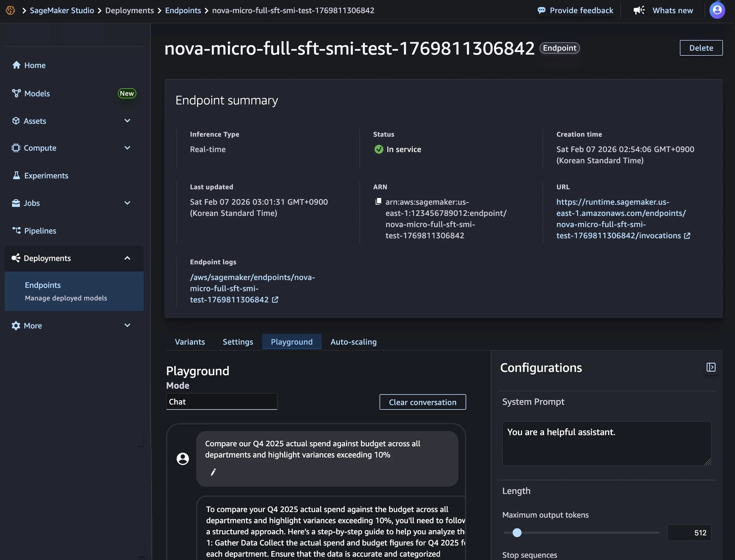
Task: Click the Whats new megaphone icon
Action: pos(639,10)
